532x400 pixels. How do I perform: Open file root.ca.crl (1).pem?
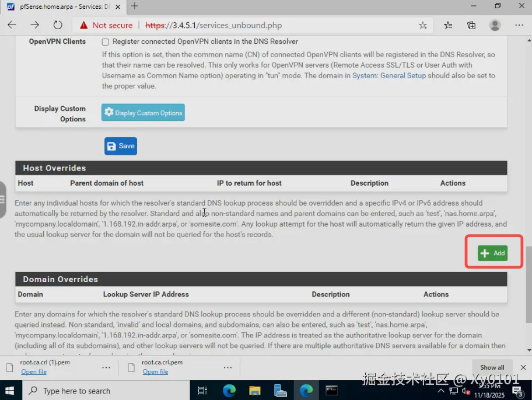point(34,371)
